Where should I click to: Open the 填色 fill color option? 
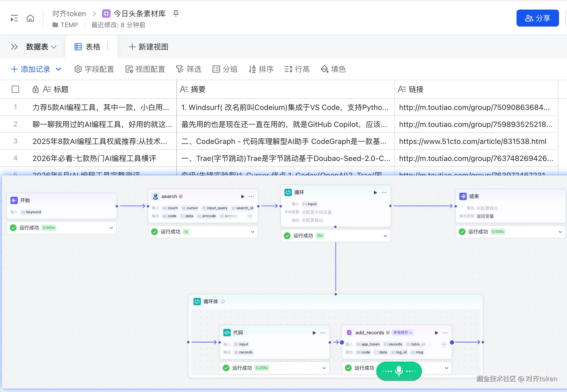point(333,69)
